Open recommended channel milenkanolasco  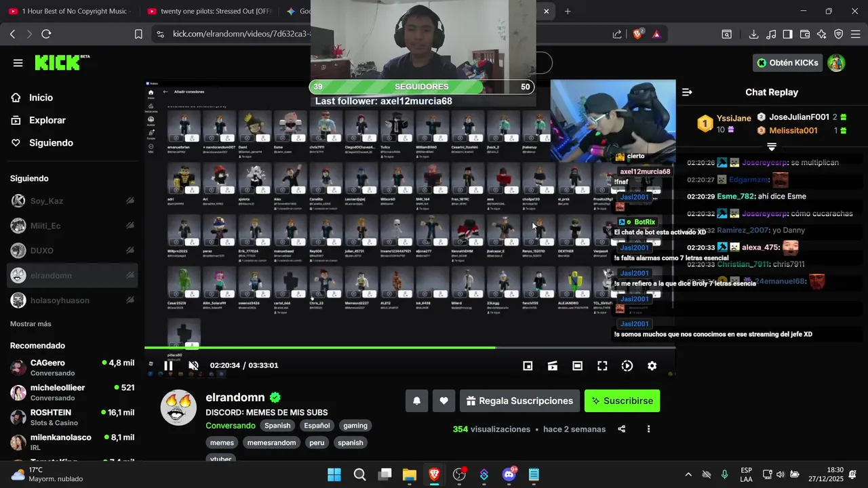pos(73,443)
